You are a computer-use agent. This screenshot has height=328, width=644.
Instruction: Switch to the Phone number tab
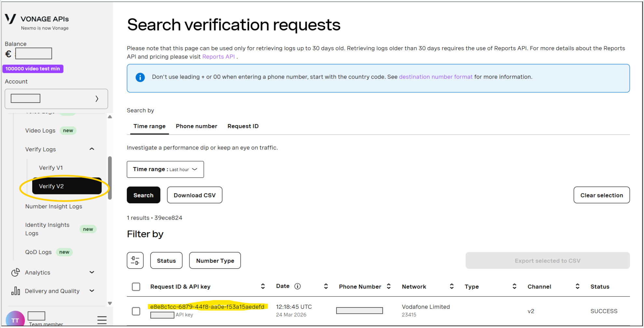(x=197, y=126)
